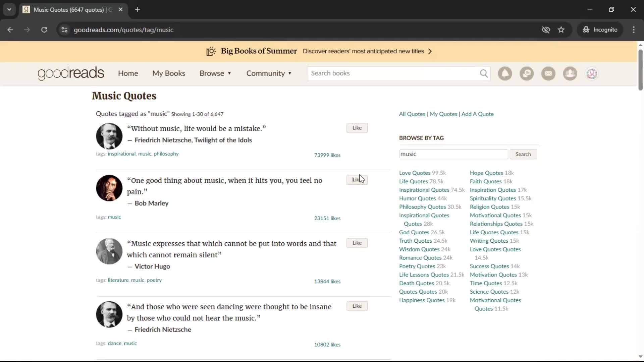Open the All Quotes link
The image size is (644, 362).
(x=412, y=114)
